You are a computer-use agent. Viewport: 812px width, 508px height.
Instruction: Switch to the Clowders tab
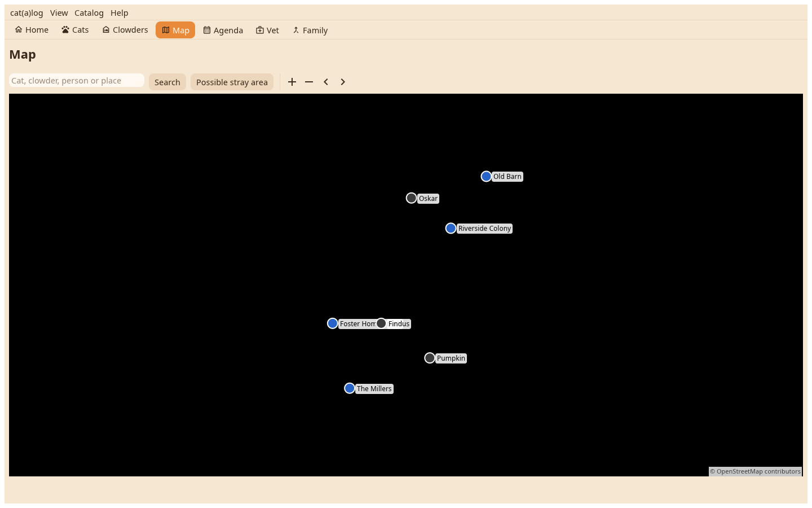tap(125, 30)
